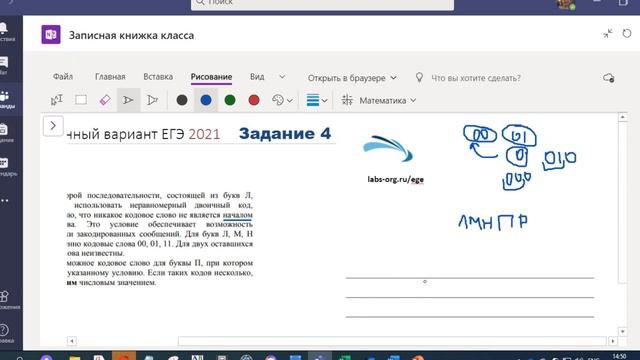Click the lightbulb tell-me icon
640x360 pixels.
(419, 78)
